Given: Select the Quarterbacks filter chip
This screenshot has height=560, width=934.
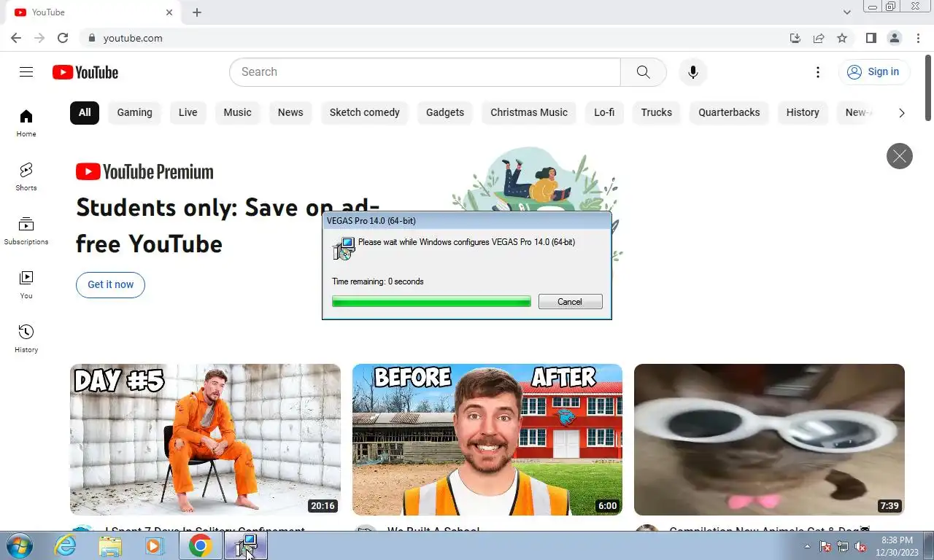Looking at the screenshot, I should 729,112.
